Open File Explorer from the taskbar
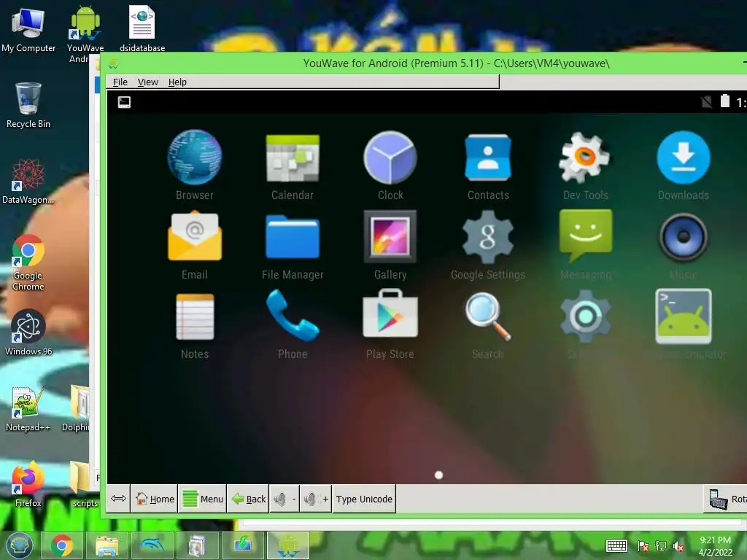Image resolution: width=747 pixels, height=560 pixels. click(107, 545)
